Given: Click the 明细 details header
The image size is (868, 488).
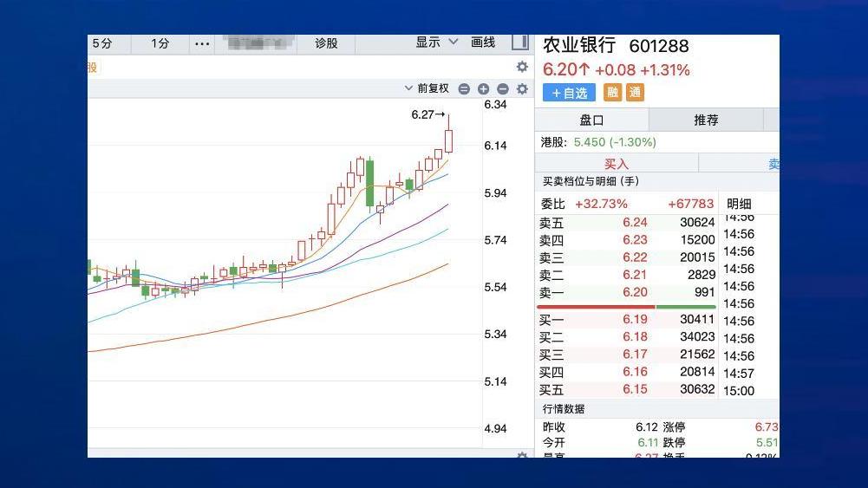Looking at the screenshot, I should [739, 205].
